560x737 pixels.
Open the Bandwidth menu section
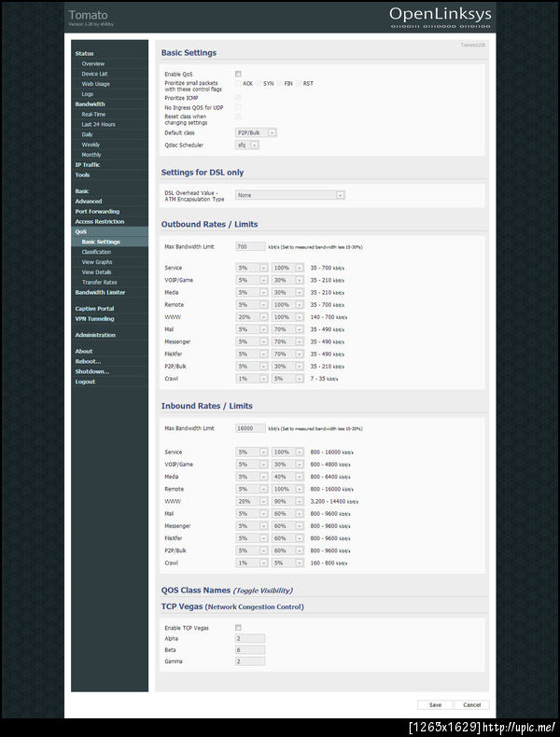click(x=90, y=104)
